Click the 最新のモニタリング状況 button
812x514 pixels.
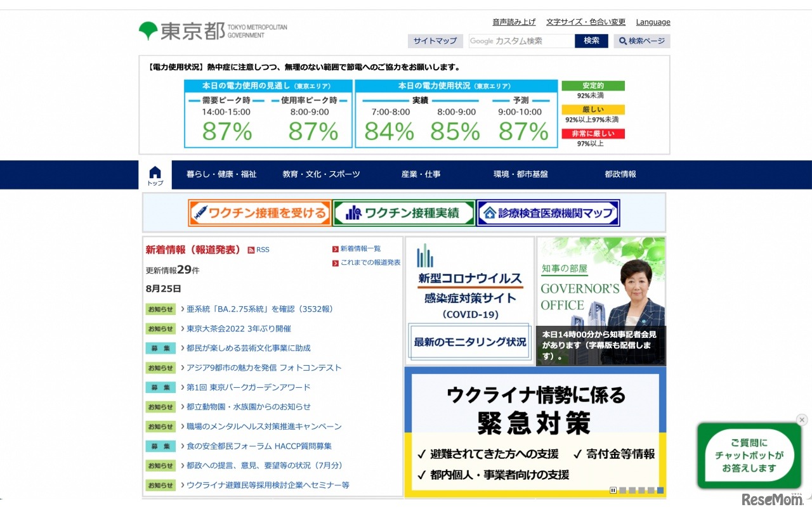470,342
